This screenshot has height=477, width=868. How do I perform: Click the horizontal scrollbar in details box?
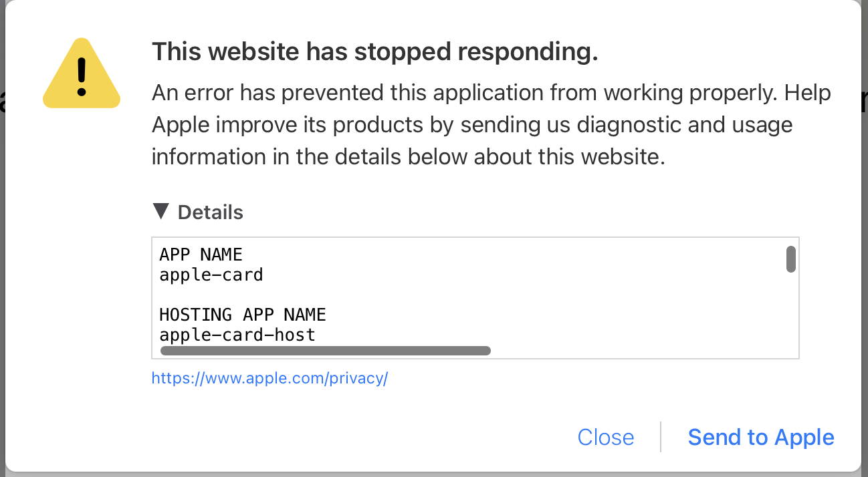click(325, 351)
